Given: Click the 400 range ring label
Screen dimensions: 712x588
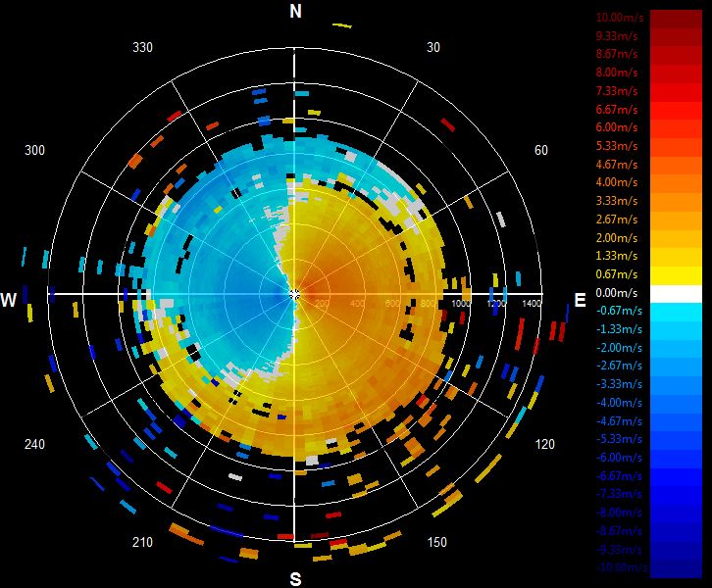Looking at the screenshot, I should coord(357,304).
